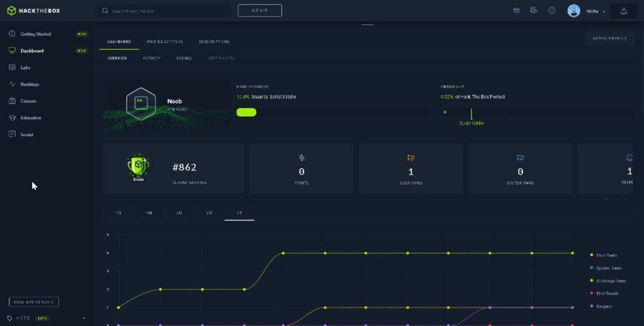Image resolution: width=644 pixels, height=326 pixels.
Task: Toggle User Owns series in chart legend
Action: pos(603,255)
